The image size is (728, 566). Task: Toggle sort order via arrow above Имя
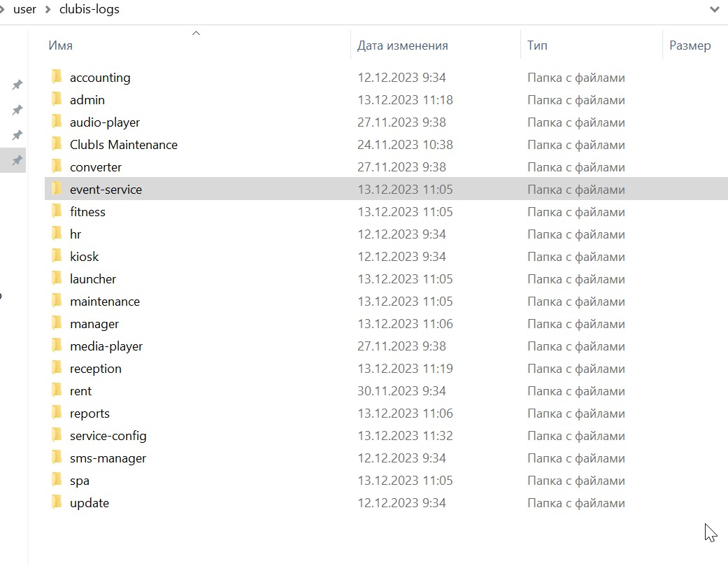tap(196, 33)
